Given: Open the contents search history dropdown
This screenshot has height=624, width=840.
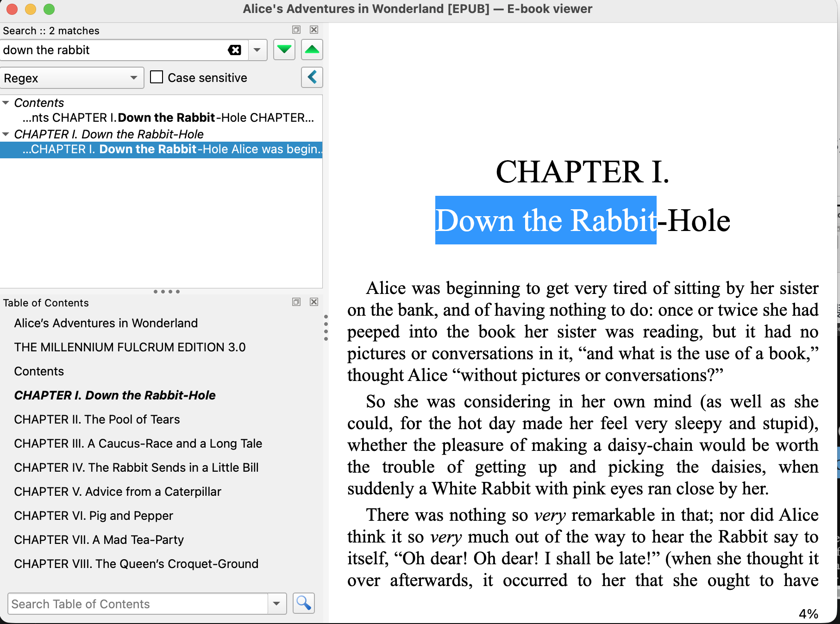Looking at the screenshot, I should tap(276, 604).
